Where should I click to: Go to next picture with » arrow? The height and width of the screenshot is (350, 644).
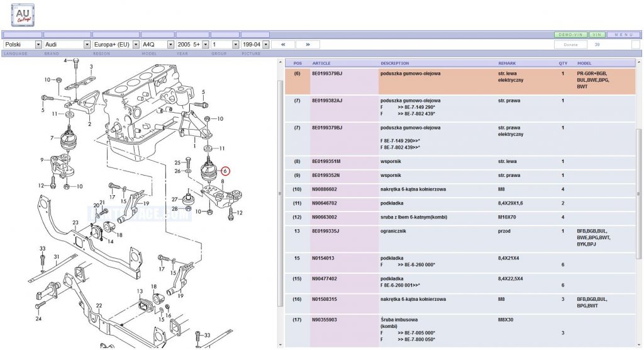pyautogui.click(x=308, y=45)
